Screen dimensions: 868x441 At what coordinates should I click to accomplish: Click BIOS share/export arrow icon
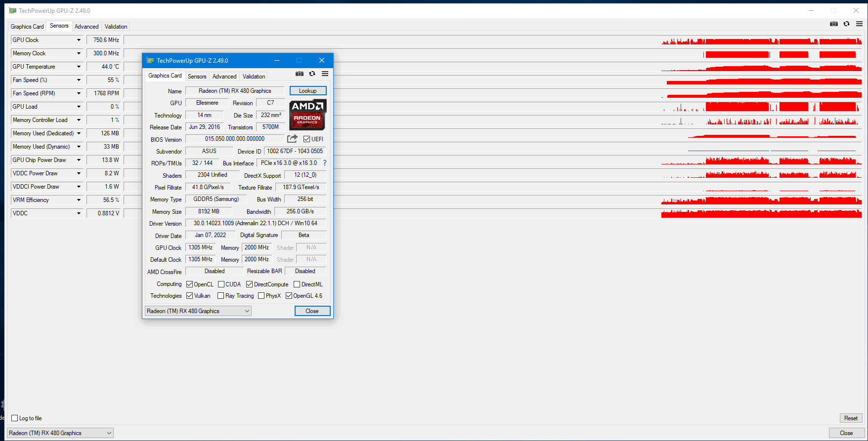coord(292,139)
